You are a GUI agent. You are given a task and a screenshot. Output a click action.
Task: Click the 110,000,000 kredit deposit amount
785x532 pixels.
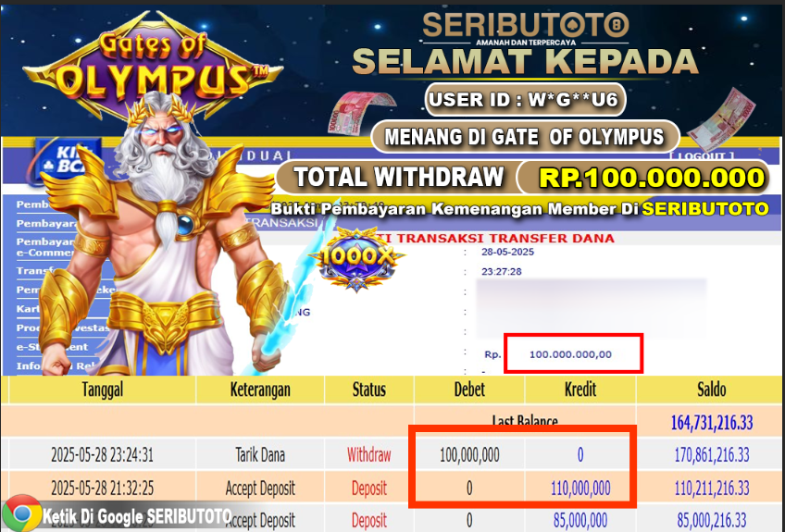point(580,488)
